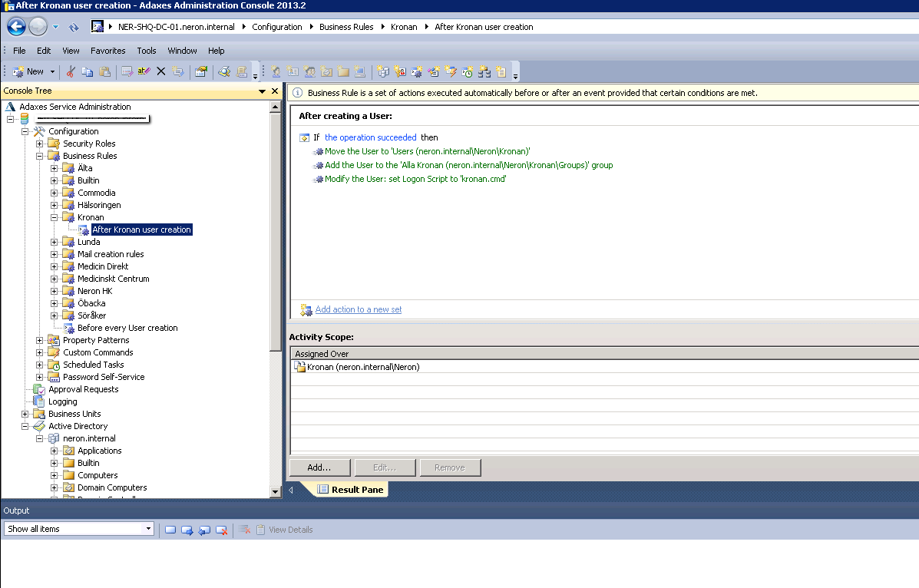Expand the Business Units tree node
919x588 pixels.
coord(25,414)
